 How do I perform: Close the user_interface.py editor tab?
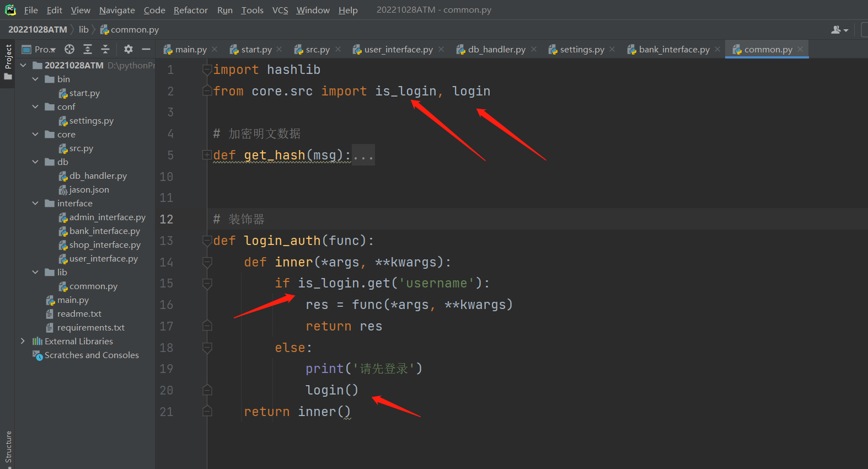(x=441, y=49)
